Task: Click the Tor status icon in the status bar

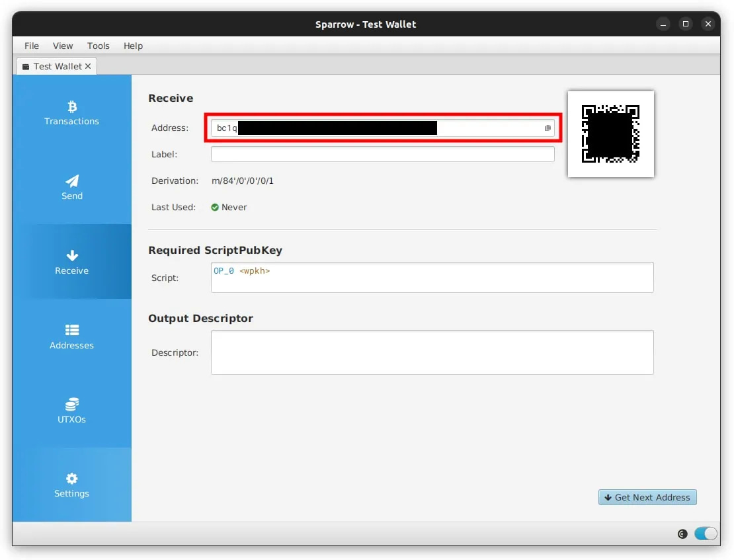Action: [x=682, y=534]
